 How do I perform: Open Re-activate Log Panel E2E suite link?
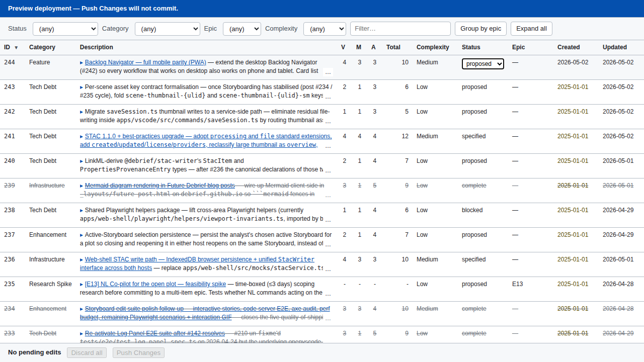tap(155, 333)
